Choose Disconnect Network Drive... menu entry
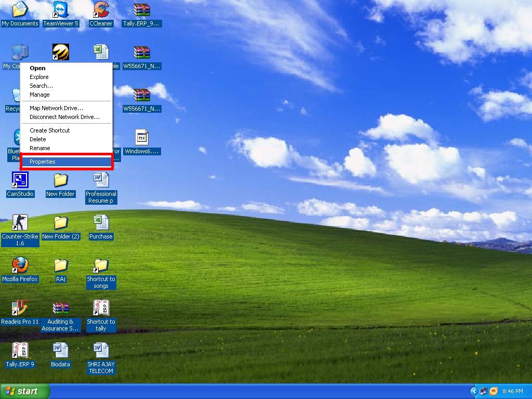This screenshot has height=399, width=532. [x=66, y=117]
